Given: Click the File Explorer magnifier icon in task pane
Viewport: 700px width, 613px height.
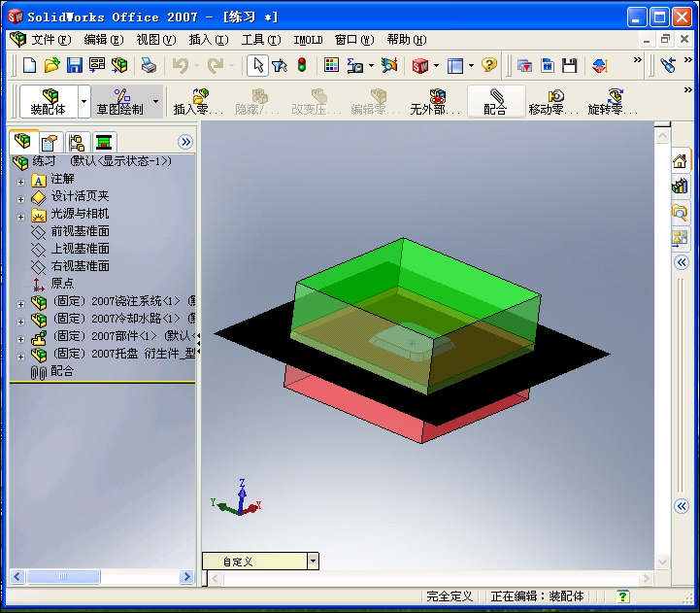Looking at the screenshot, I should pyautogui.click(x=681, y=212).
